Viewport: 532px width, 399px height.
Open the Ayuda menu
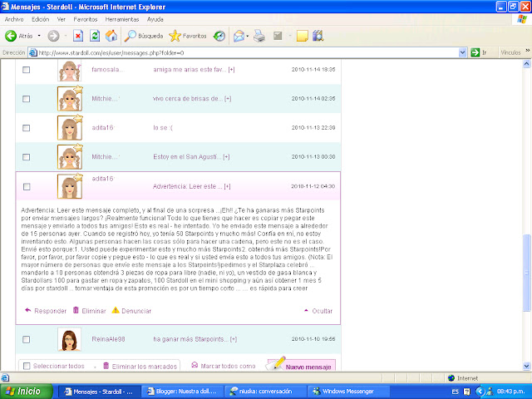coord(155,19)
